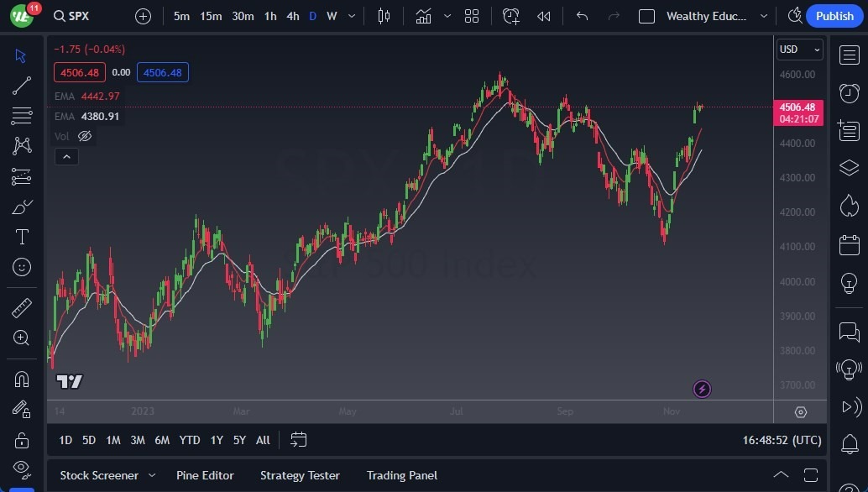Open the XABCD Pattern tool
Screen dimensions: 868x492
pos(21,145)
